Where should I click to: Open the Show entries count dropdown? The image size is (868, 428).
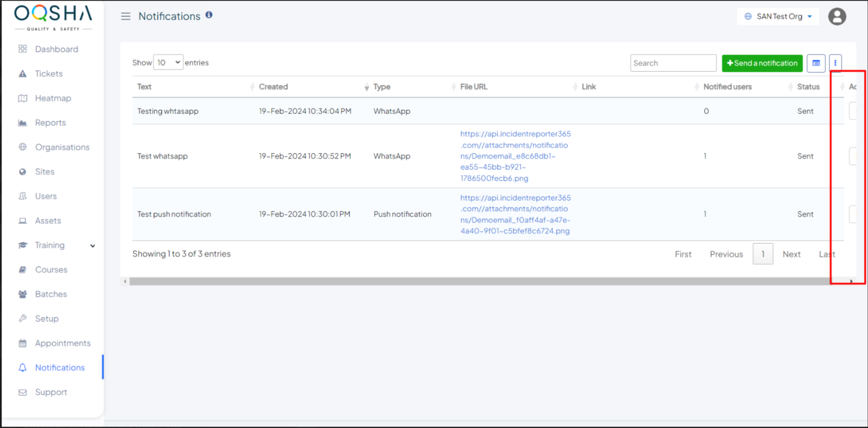[168, 63]
